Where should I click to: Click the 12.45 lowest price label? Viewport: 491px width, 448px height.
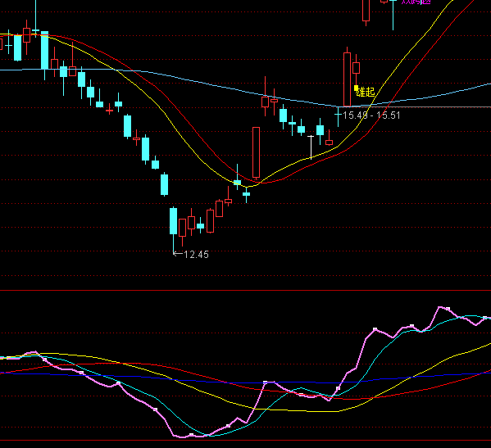(x=196, y=255)
